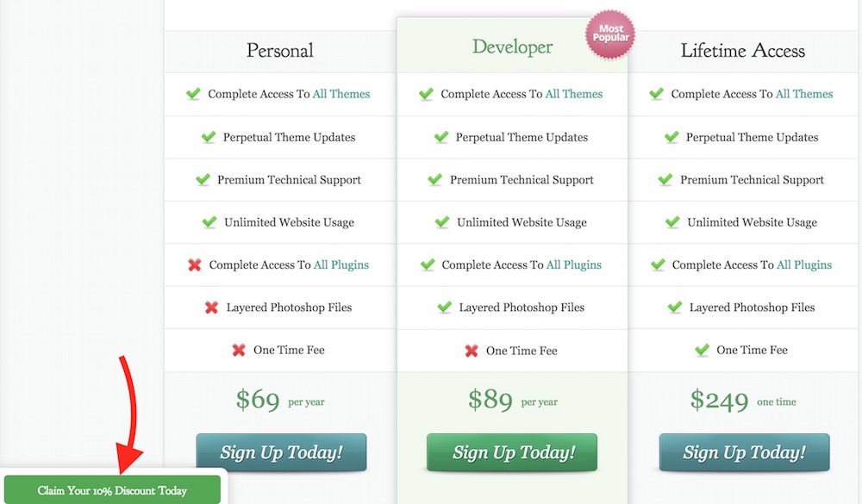862x504 pixels.
Task: Click green check beside Lifetime One Time Fee
Action: pyautogui.click(x=702, y=350)
